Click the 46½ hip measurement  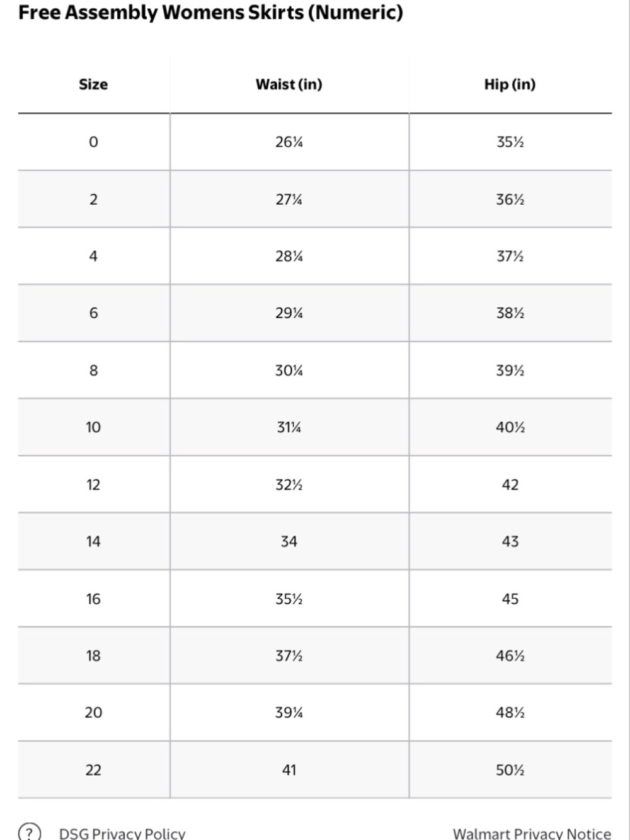click(510, 656)
